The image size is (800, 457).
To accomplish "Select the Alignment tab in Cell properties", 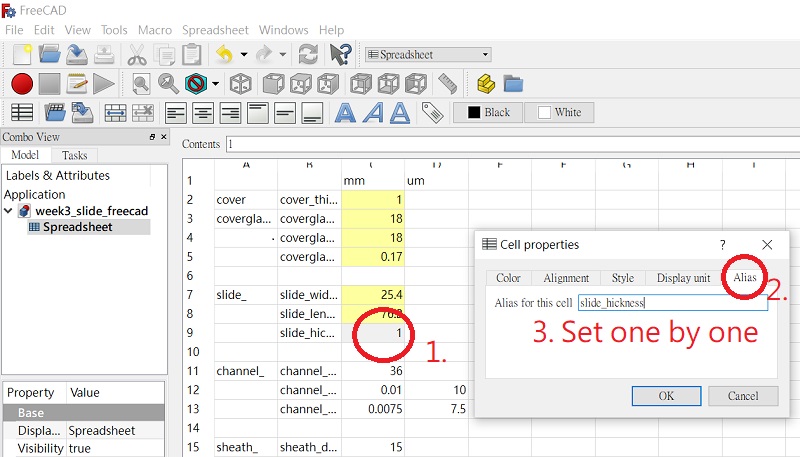I will click(x=566, y=278).
